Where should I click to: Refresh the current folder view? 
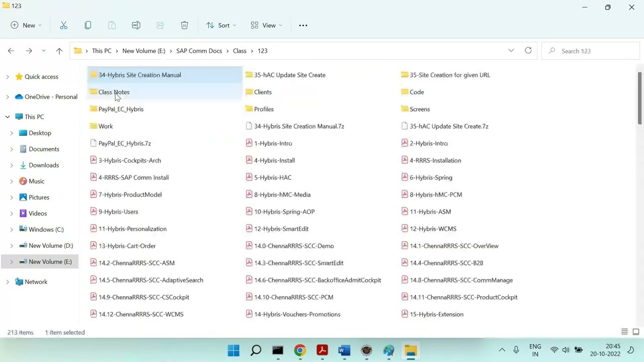point(528,51)
